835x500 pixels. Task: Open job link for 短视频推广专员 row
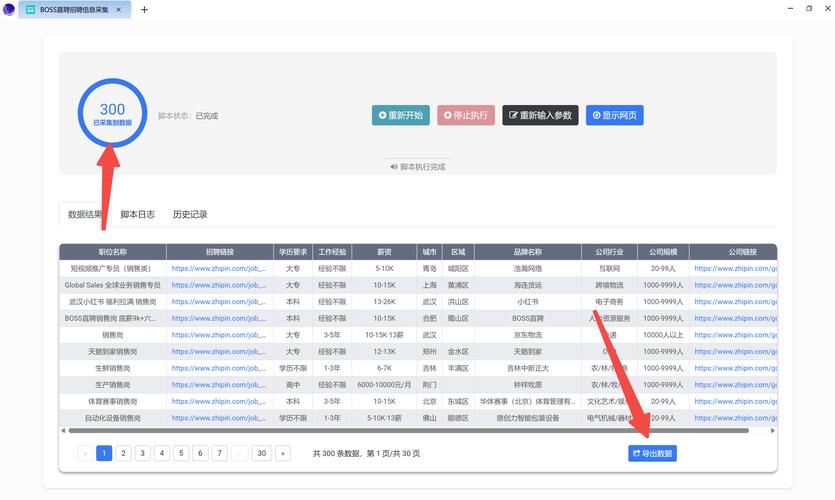pyautogui.click(x=217, y=268)
